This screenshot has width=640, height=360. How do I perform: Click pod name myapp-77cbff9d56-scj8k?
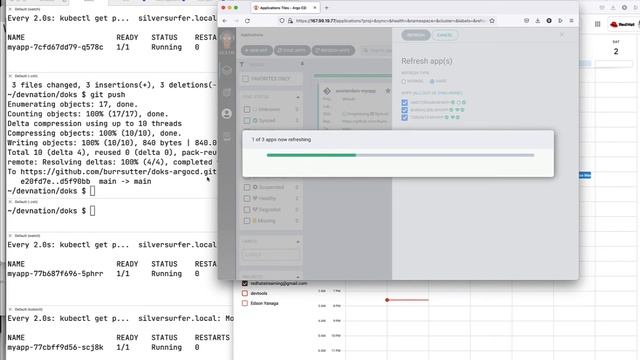(x=55, y=347)
